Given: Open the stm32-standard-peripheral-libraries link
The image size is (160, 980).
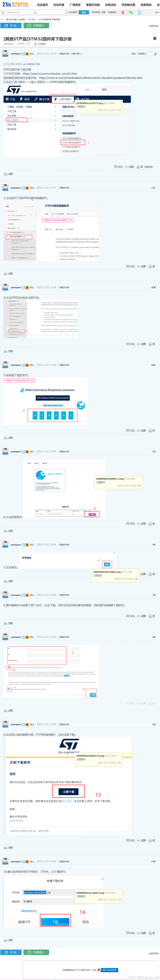Looking at the screenshot, I should (91, 78).
